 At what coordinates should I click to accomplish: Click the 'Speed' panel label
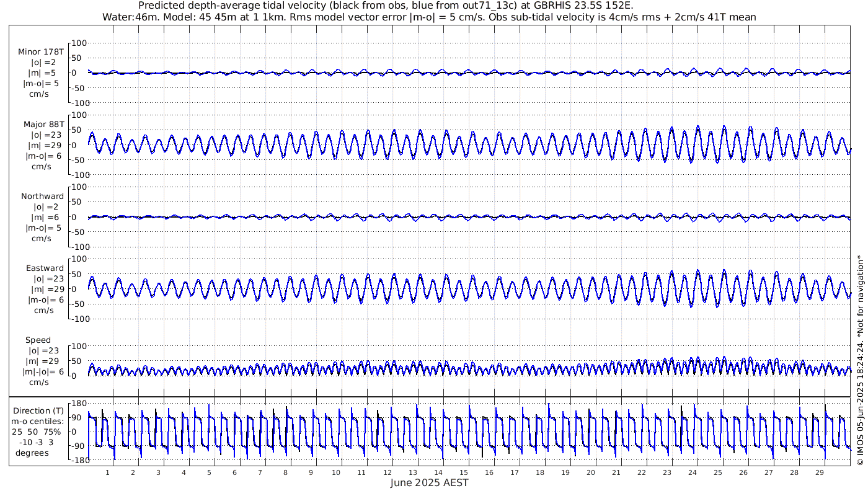[x=38, y=340]
